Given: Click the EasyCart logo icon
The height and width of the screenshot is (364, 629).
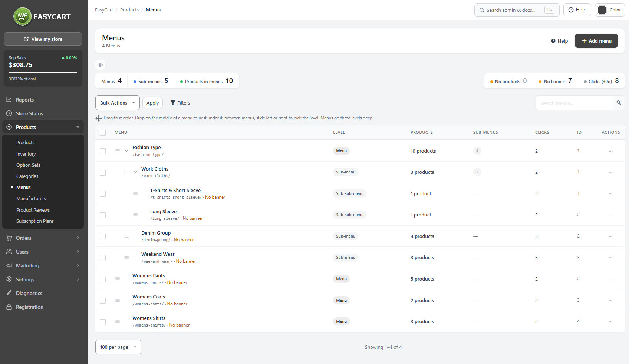Looking at the screenshot, I should 23,16.
